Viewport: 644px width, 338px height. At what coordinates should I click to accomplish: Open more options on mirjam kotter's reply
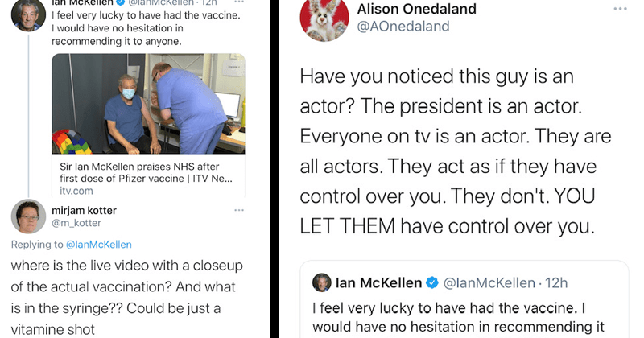click(238, 211)
